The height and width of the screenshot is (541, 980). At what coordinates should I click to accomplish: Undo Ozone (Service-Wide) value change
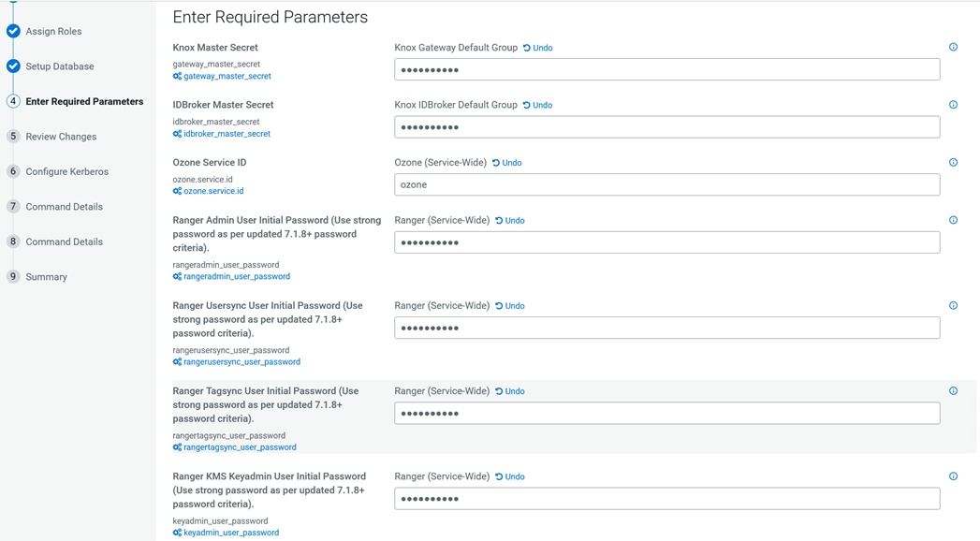(x=507, y=163)
